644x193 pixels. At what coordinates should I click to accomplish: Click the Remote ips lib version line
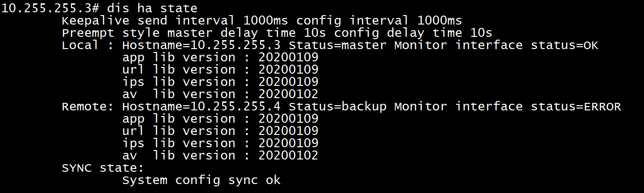(x=220, y=143)
